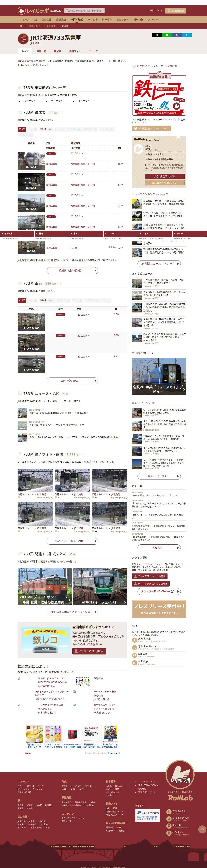Open @RailLabNews X icon in SNS sidebar

tap(135, 647)
